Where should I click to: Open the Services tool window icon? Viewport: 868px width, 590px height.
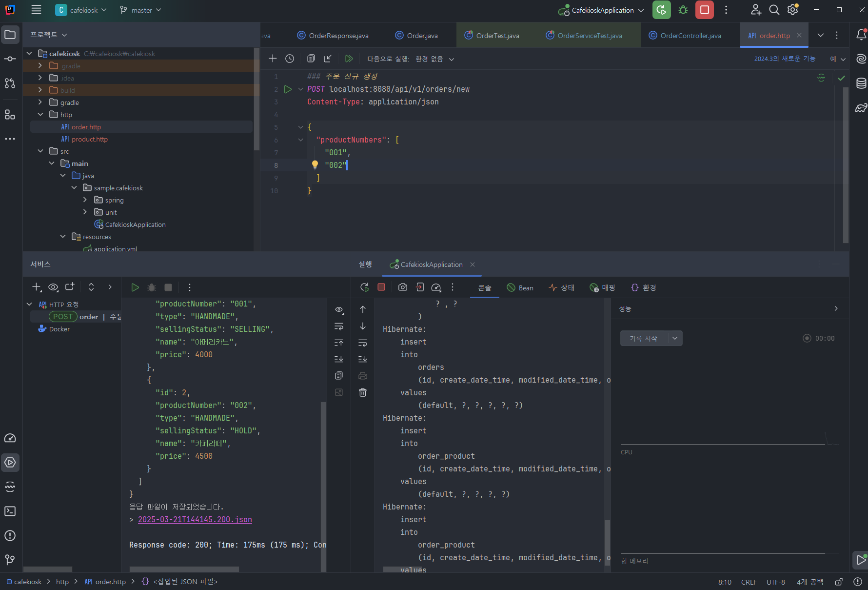[x=10, y=462]
